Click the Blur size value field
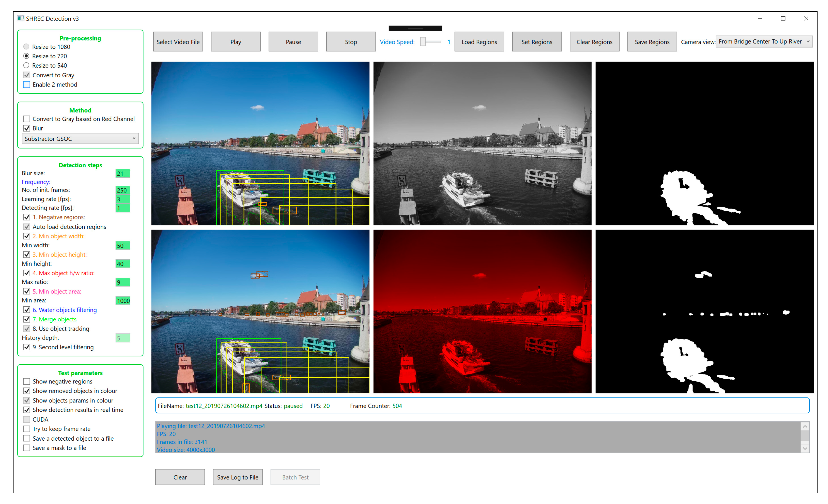The image size is (828, 504). [x=123, y=174]
